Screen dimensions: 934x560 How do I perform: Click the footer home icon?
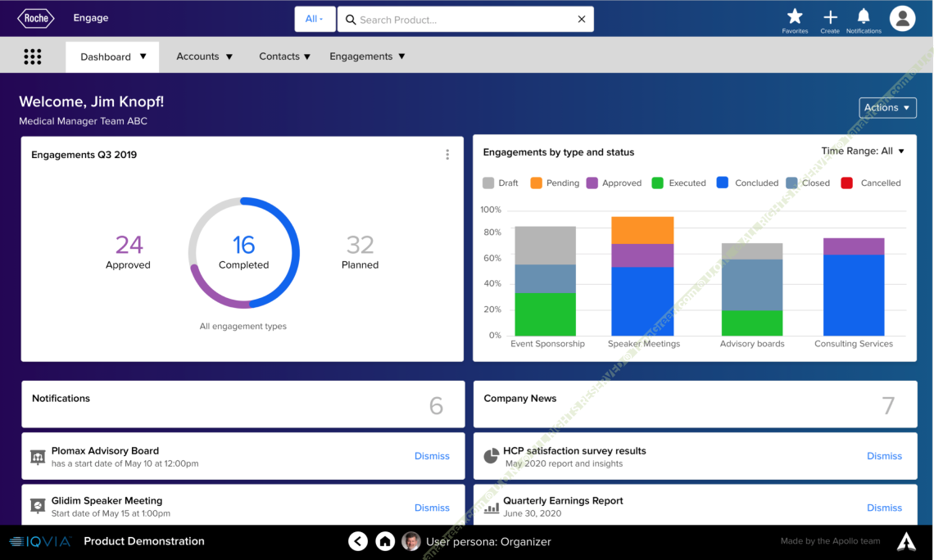pyautogui.click(x=385, y=541)
